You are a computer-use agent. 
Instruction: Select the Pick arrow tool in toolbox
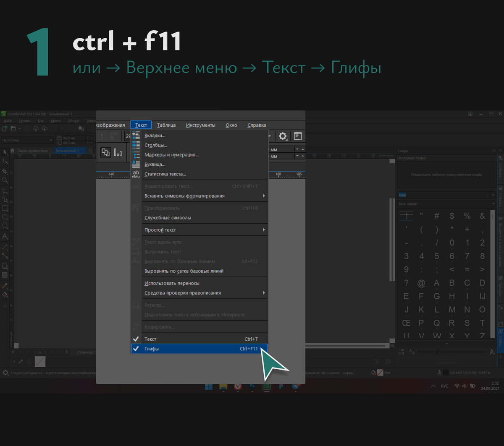coord(5,151)
